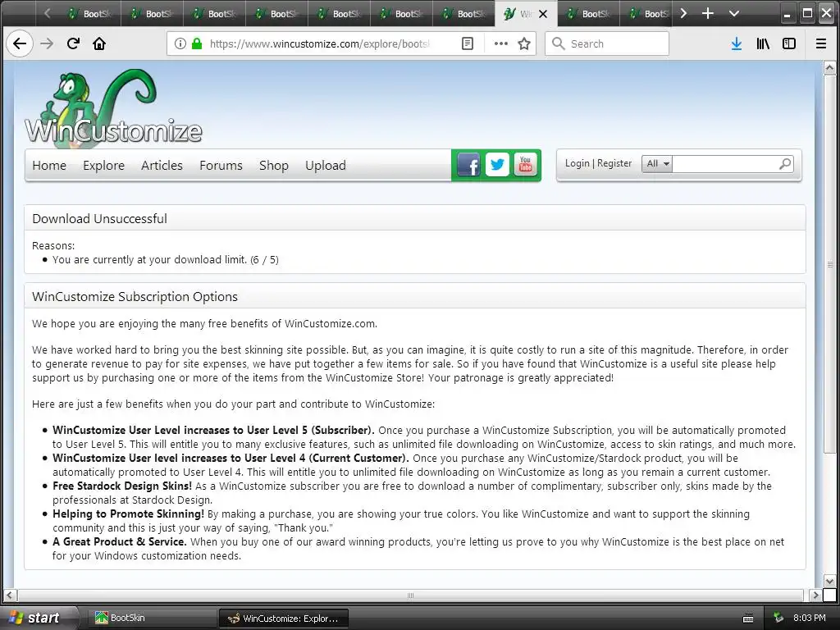Click the Login link
The height and width of the screenshot is (630, 840).
pos(577,163)
